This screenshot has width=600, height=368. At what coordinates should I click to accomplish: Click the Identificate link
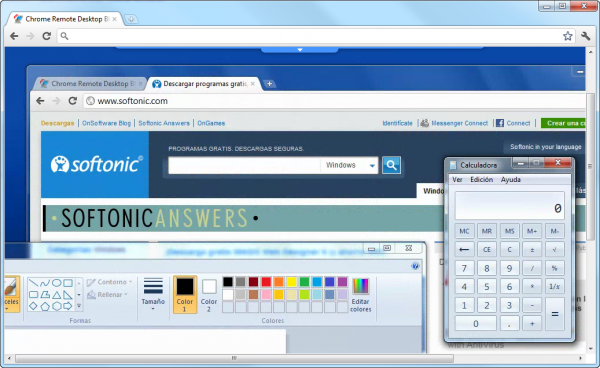point(397,123)
